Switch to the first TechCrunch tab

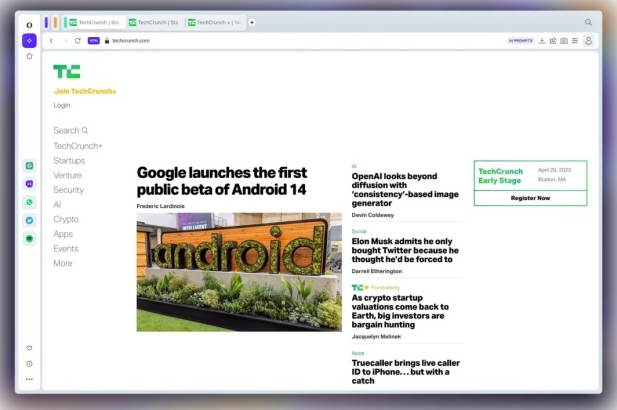coord(97,22)
